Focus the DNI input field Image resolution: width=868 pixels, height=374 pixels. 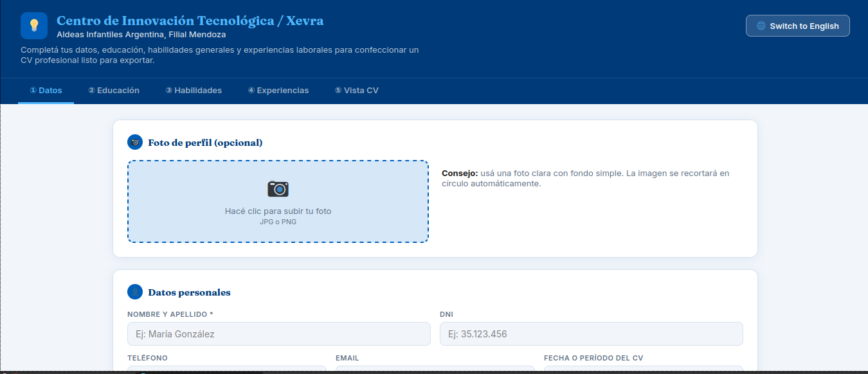(x=592, y=334)
